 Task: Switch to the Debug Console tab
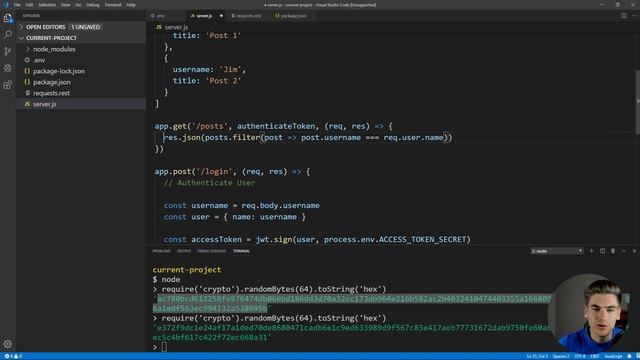point(211,251)
